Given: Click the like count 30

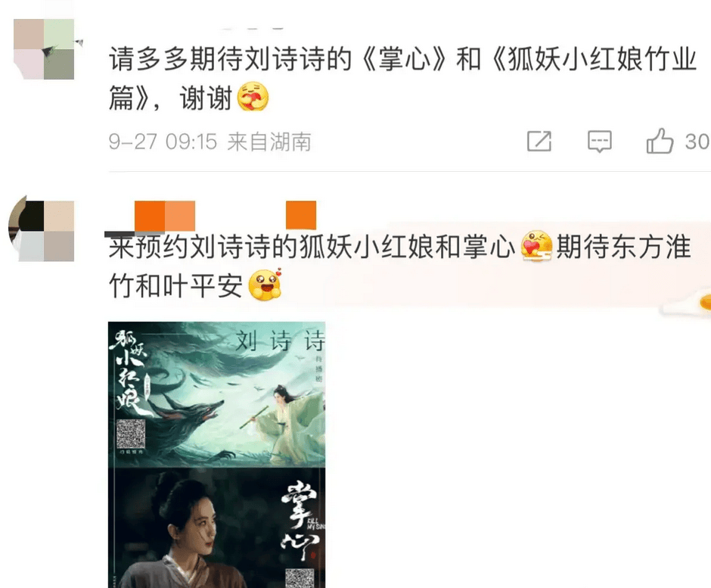Looking at the screenshot, I should coord(697,142).
